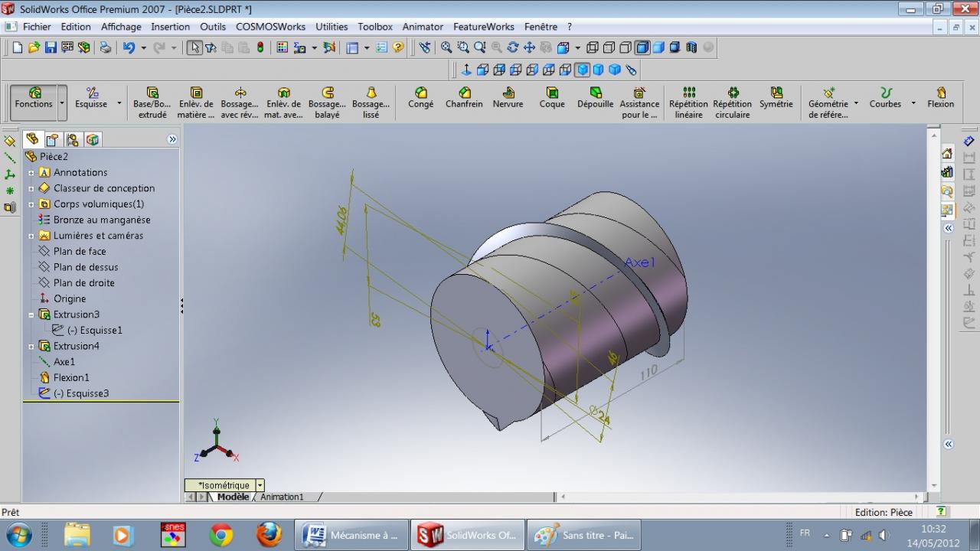The image size is (980, 551).
Task: Activate the Bossage balayé tool
Action: click(327, 103)
